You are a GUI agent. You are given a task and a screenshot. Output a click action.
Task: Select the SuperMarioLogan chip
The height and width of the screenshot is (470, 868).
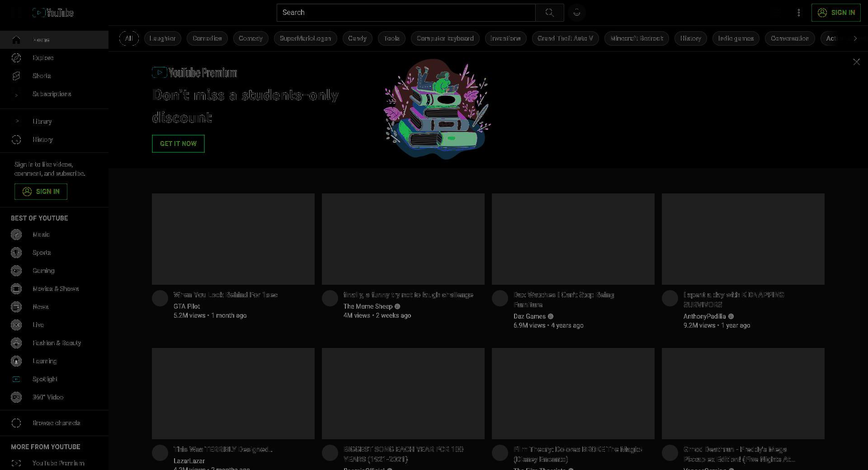[x=306, y=38]
